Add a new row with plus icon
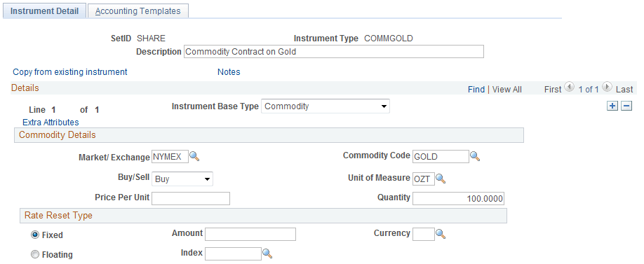Screen dimensions: 644x264 click(x=612, y=106)
